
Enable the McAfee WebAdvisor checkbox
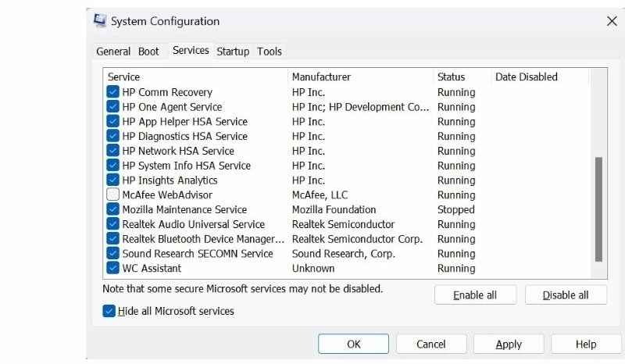pyautogui.click(x=112, y=194)
